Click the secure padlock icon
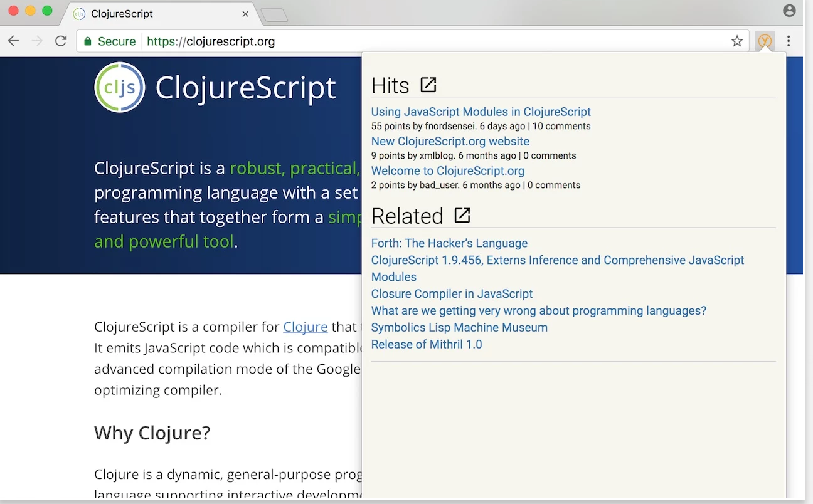Screen dimensions: 813x504 click(88, 41)
